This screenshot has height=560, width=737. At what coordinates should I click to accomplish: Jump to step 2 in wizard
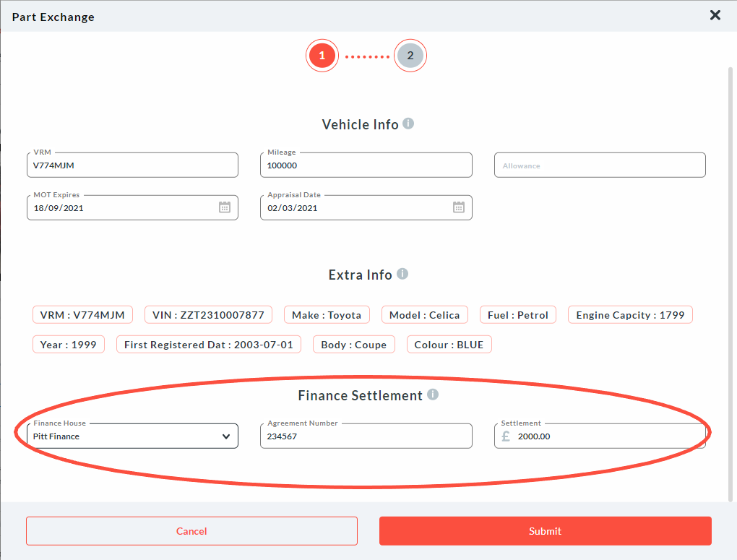(x=410, y=56)
